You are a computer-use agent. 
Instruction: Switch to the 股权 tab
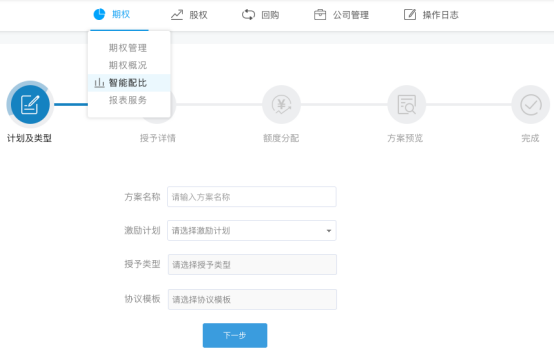pos(189,15)
